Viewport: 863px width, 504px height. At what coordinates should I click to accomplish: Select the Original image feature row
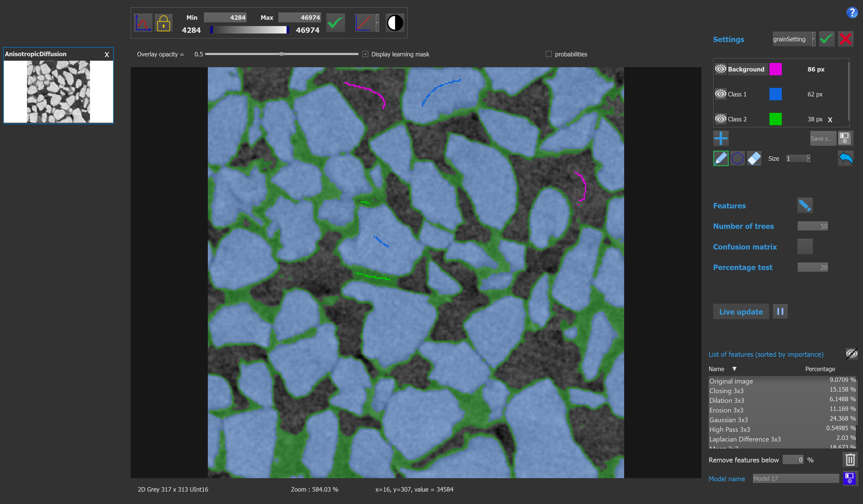(782, 381)
